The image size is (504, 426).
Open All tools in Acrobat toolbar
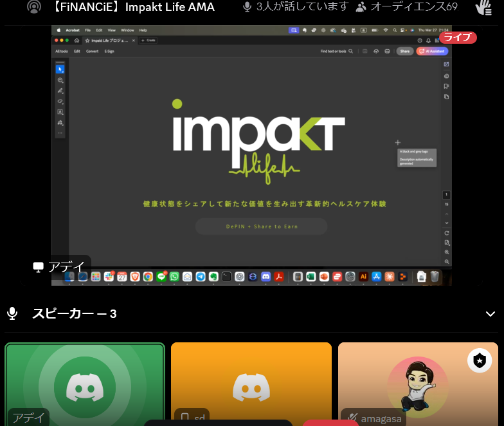62,51
